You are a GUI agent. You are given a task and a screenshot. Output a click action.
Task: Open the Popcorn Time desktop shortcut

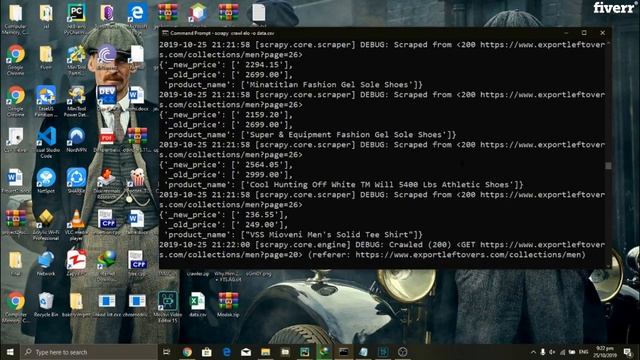(x=137, y=178)
